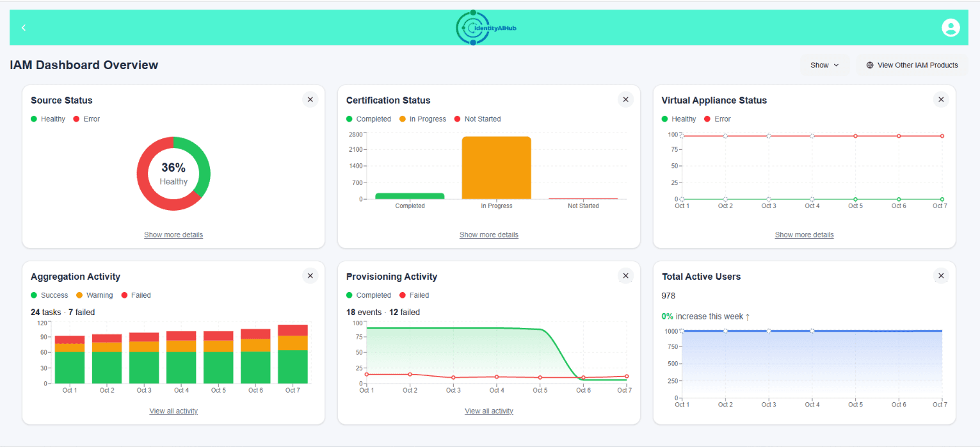Toggle In Progress legend in Certification Status
The width and height of the screenshot is (980, 447).
click(x=422, y=119)
